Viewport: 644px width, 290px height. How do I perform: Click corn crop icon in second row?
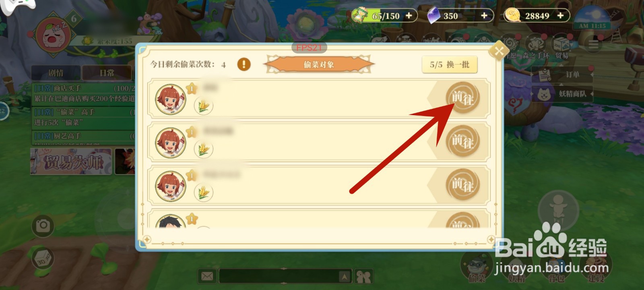203,149
